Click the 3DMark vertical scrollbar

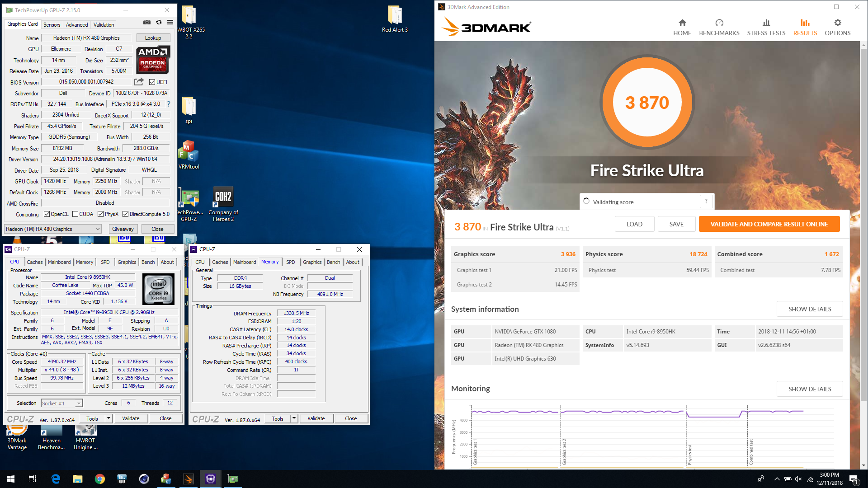click(x=863, y=226)
